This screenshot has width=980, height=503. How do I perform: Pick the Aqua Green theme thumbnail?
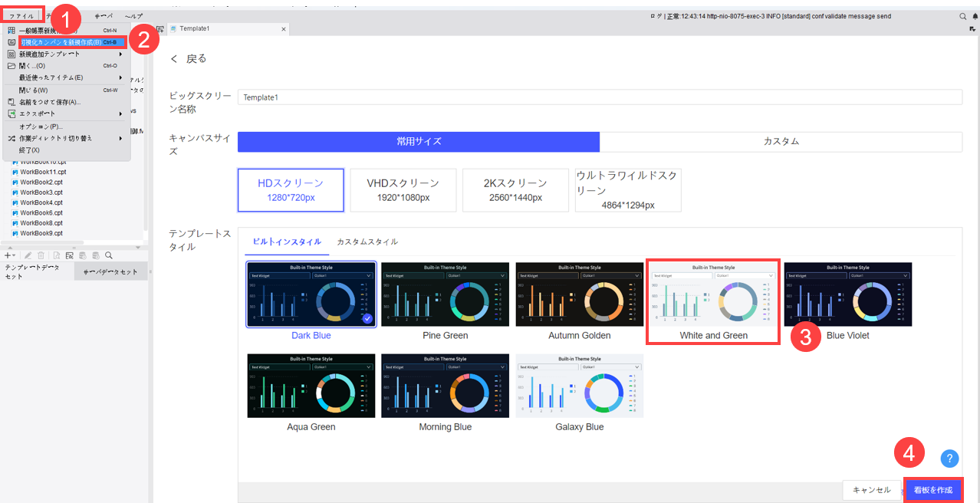311,386
